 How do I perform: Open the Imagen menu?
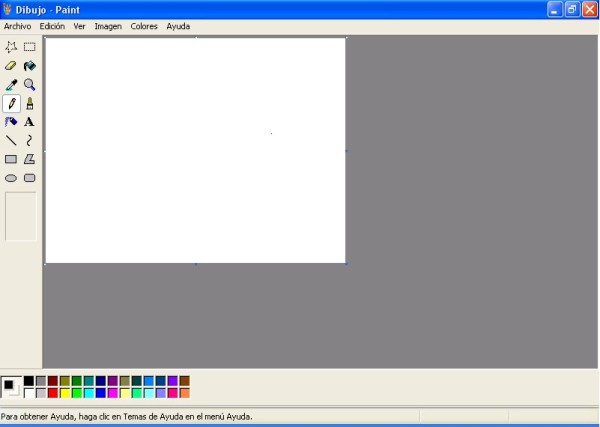tap(108, 26)
